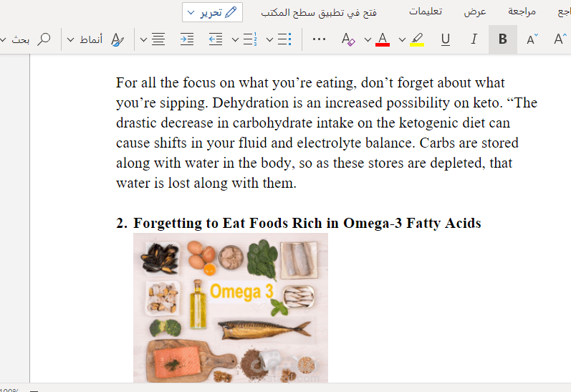Open more font options ellipsis
This screenshot has height=392, width=571.
[319, 39]
